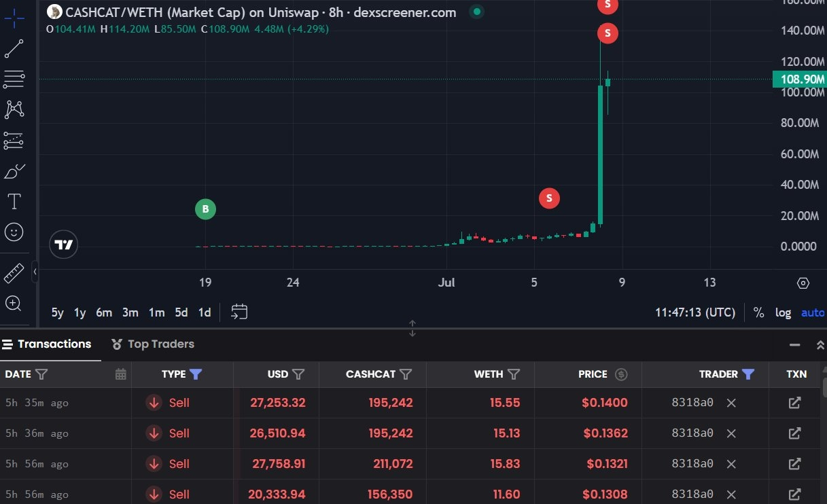The width and height of the screenshot is (827, 504).
Task: Open transaction link for 27,758.91 sell
Action: 794,464
